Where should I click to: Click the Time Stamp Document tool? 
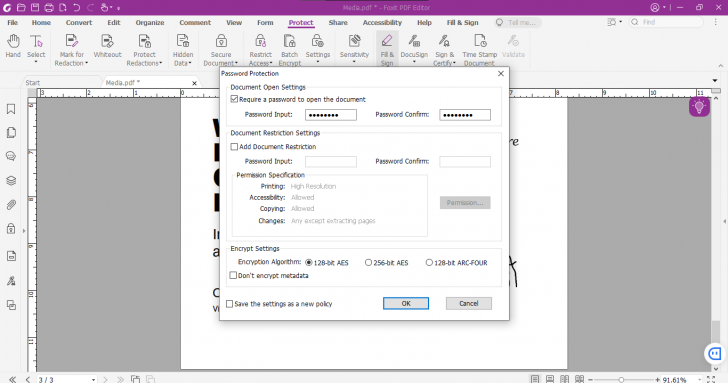(x=480, y=50)
